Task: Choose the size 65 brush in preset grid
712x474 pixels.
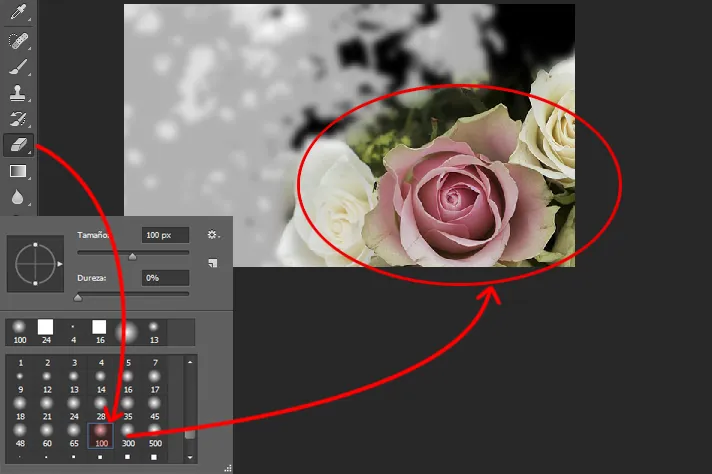Action: [x=74, y=436]
